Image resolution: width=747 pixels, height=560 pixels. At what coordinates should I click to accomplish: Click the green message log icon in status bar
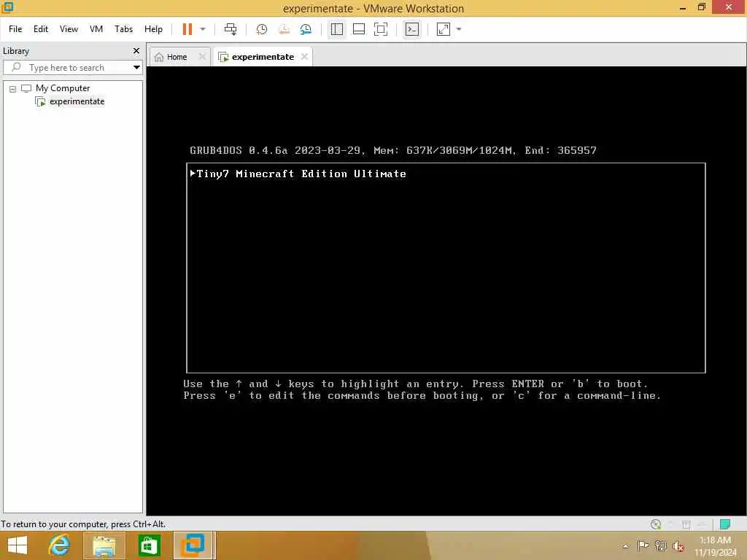(x=725, y=524)
